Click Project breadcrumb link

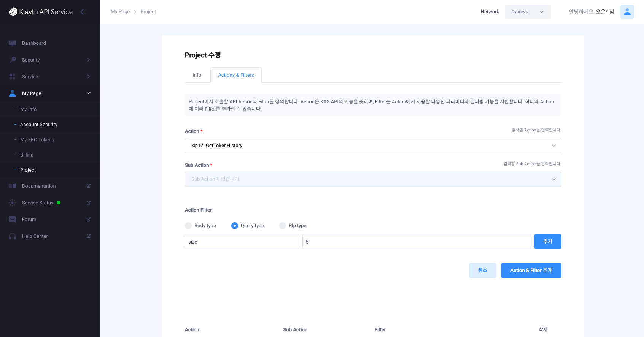148,12
